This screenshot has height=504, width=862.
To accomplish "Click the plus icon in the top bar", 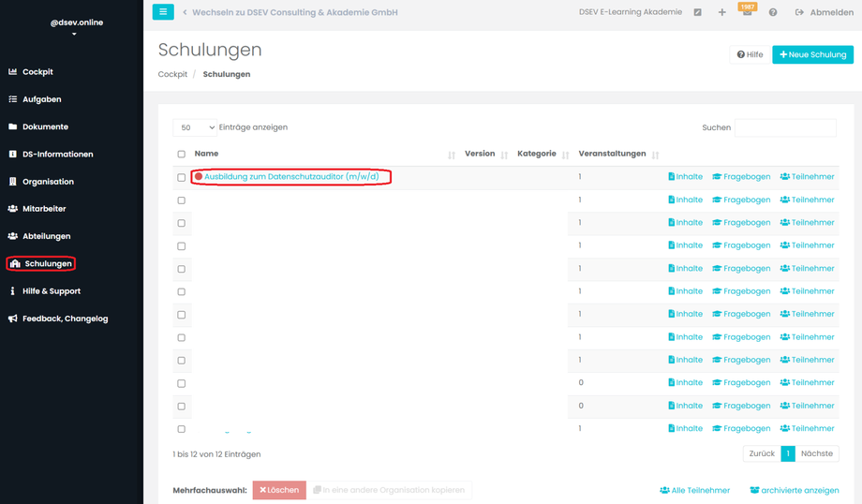I will 721,12.
